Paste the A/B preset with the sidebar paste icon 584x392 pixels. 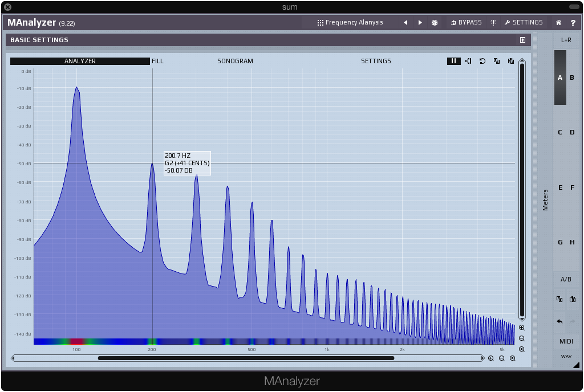pyautogui.click(x=573, y=299)
